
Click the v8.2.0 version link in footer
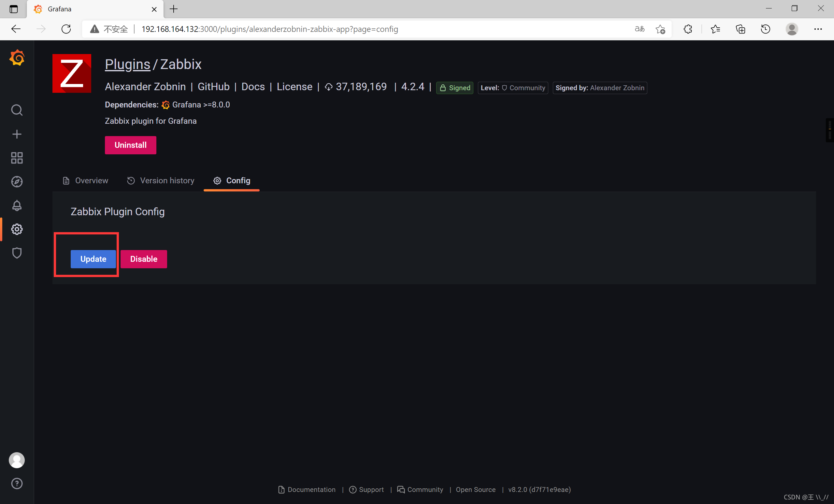point(539,490)
